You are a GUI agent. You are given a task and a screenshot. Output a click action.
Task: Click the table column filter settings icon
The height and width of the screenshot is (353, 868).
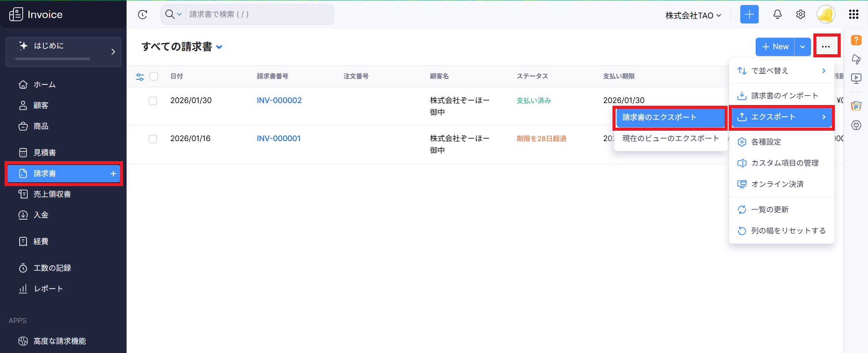click(140, 77)
